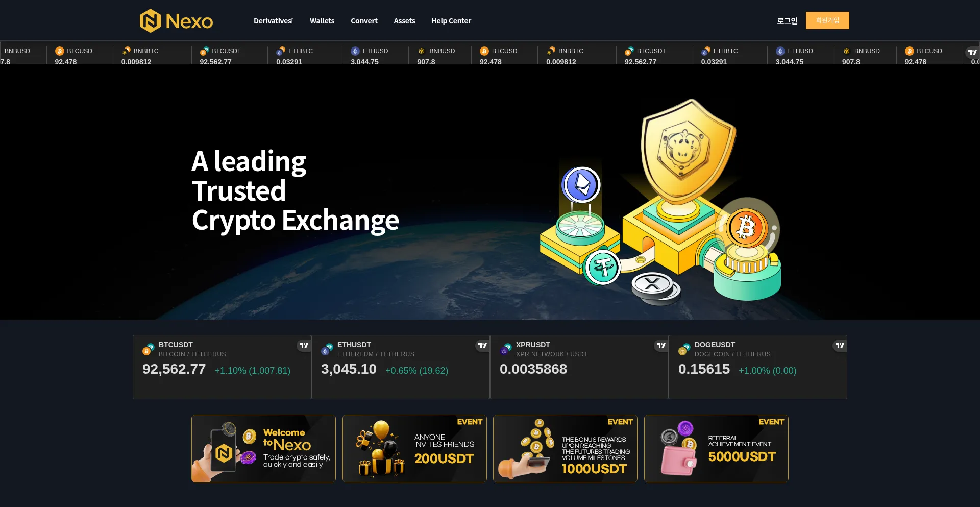Click the TradingView logo in ticker tape

click(x=972, y=52)
